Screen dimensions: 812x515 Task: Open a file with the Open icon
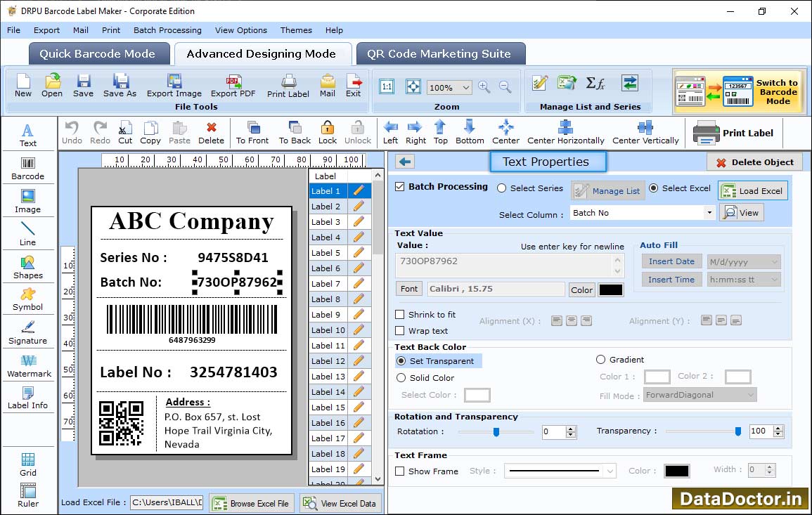52,86
